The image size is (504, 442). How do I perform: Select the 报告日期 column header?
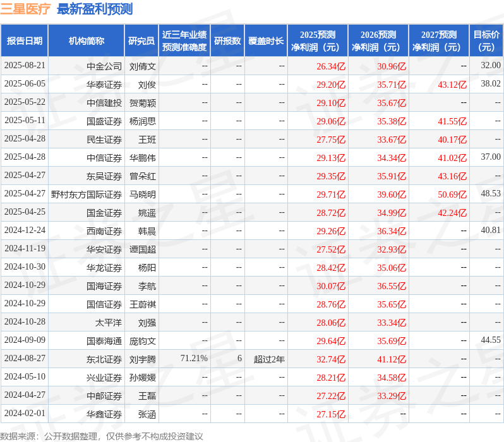point(25,41)
